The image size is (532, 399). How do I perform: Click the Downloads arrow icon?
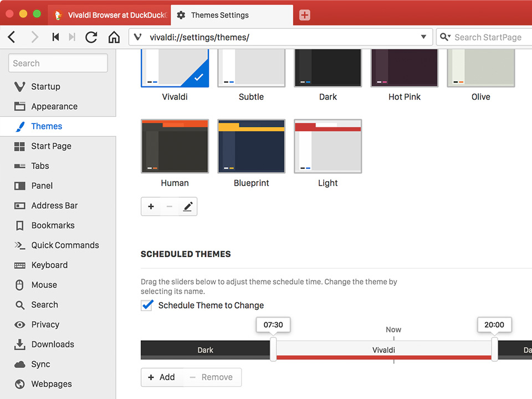click(x=20, y=344)
